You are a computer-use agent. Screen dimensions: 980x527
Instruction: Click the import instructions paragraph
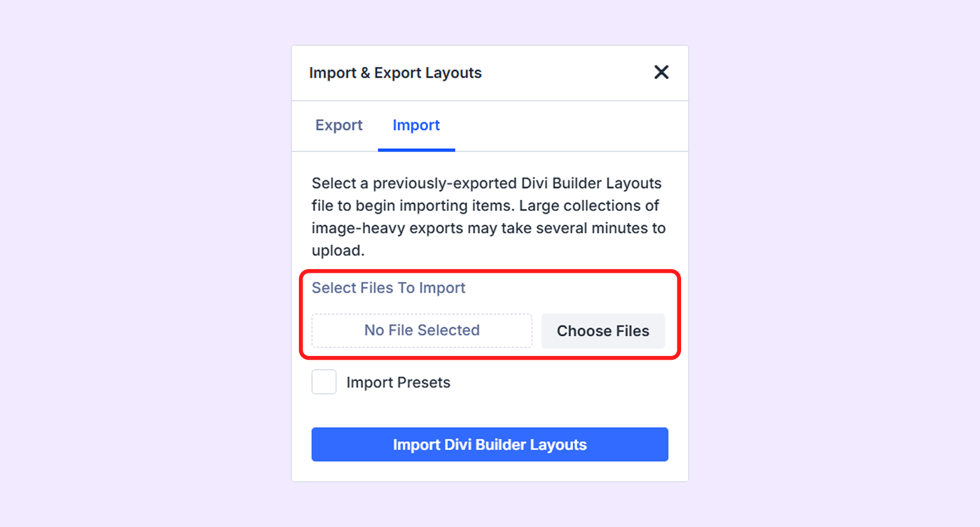488,216
